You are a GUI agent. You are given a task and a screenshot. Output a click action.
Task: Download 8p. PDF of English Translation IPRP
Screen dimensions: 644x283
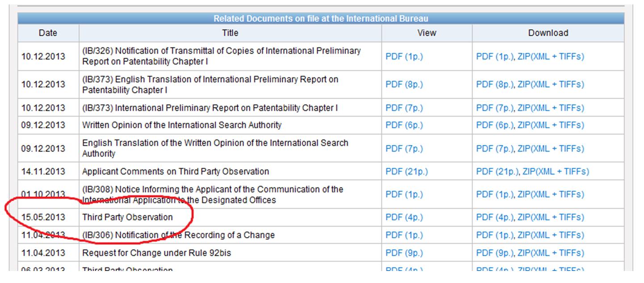pos(495,84)
